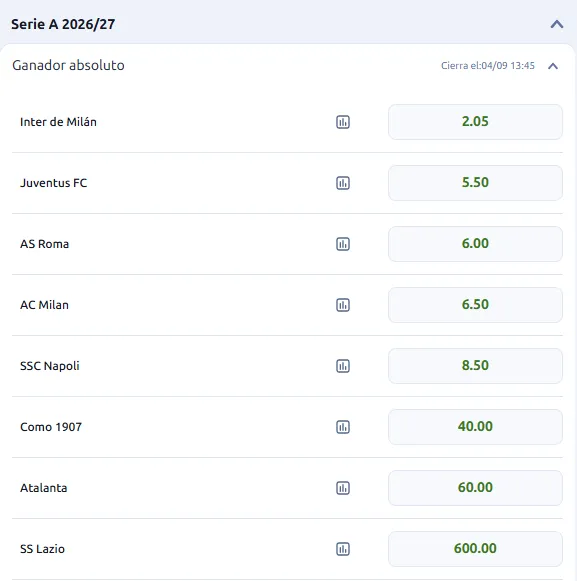Viewport: 577px width, 581px height.
Task: Add SSC Napoli 8.50 to betslip
Action: 475,366
